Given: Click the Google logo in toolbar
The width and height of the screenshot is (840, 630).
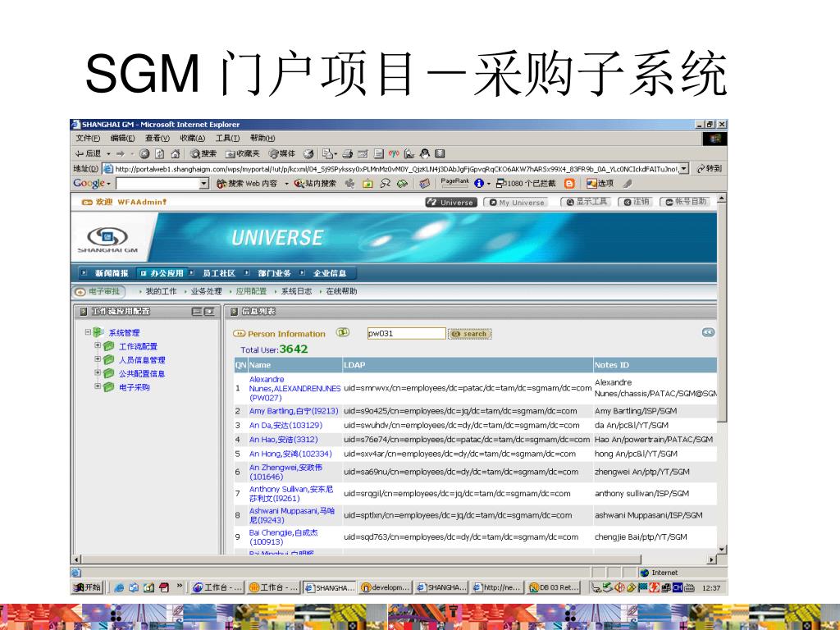Looking at the screenshot, I should [x=89, y=183].
